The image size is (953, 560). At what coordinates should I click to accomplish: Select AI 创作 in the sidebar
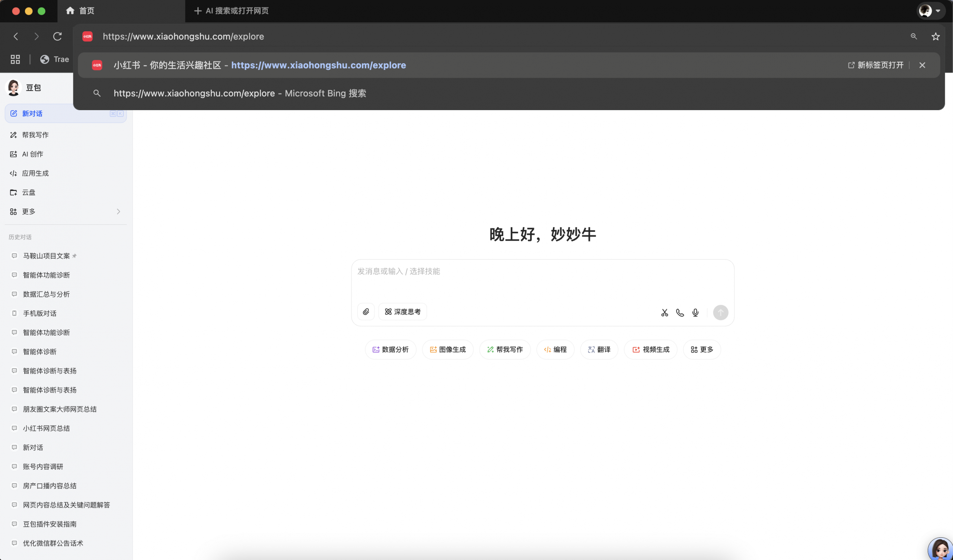31,154
